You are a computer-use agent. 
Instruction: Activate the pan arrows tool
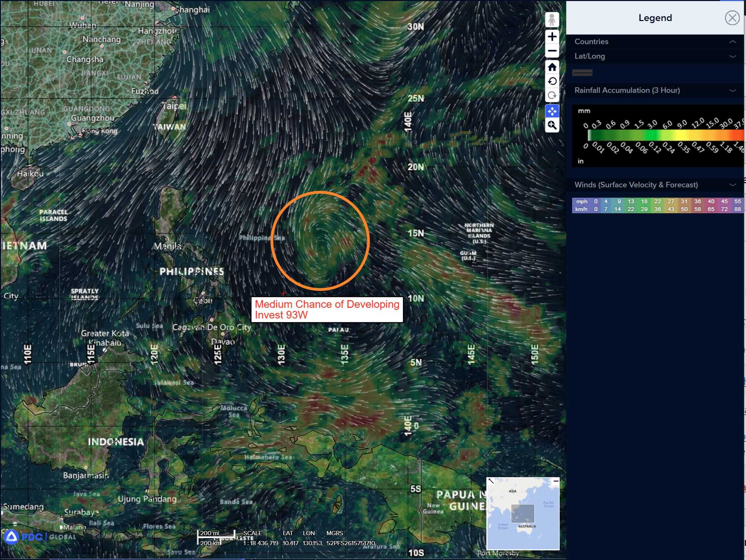(552, 111)
